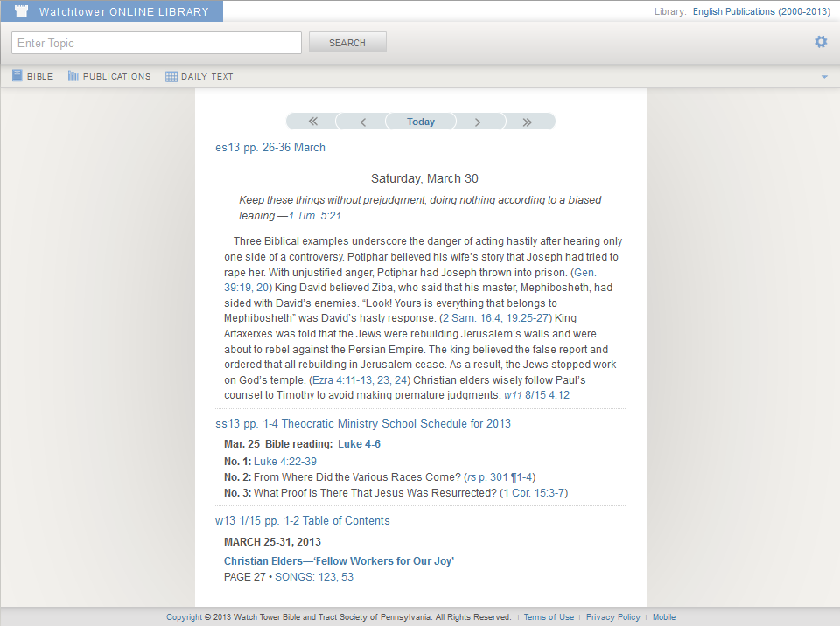Follow the 1 Tim. 5:21 scripture link

(x=315, y=215)
